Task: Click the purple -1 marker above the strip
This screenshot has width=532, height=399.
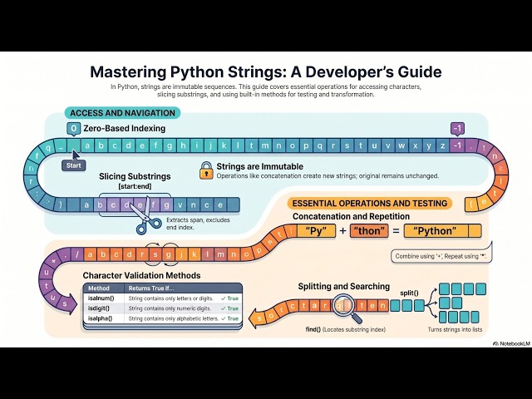Action: tap(457, 129)
